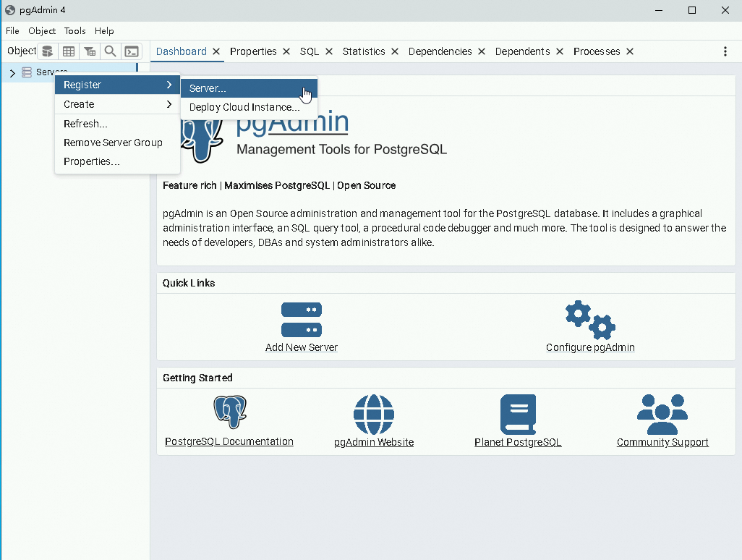
Task: Launch the PSQL terminal icon
Action: (x=131, y=51)
